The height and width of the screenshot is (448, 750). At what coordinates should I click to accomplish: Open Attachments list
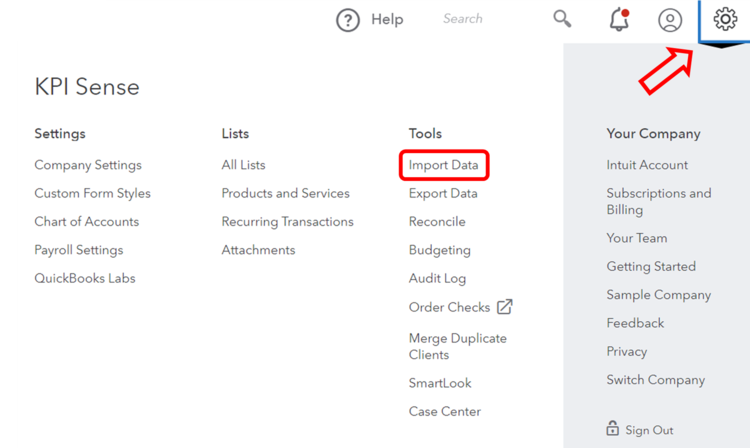coord(258,250)
